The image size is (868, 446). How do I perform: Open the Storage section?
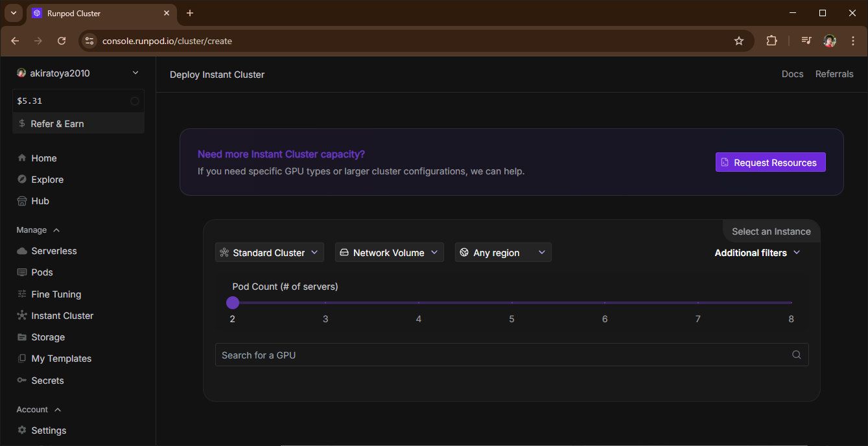41,337
